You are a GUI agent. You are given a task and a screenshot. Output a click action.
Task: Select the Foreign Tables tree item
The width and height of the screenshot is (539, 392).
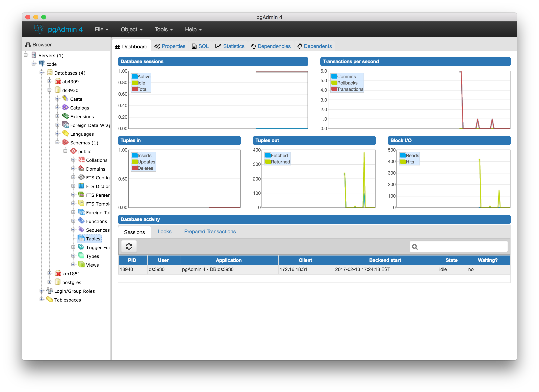[x=98, y=213]
